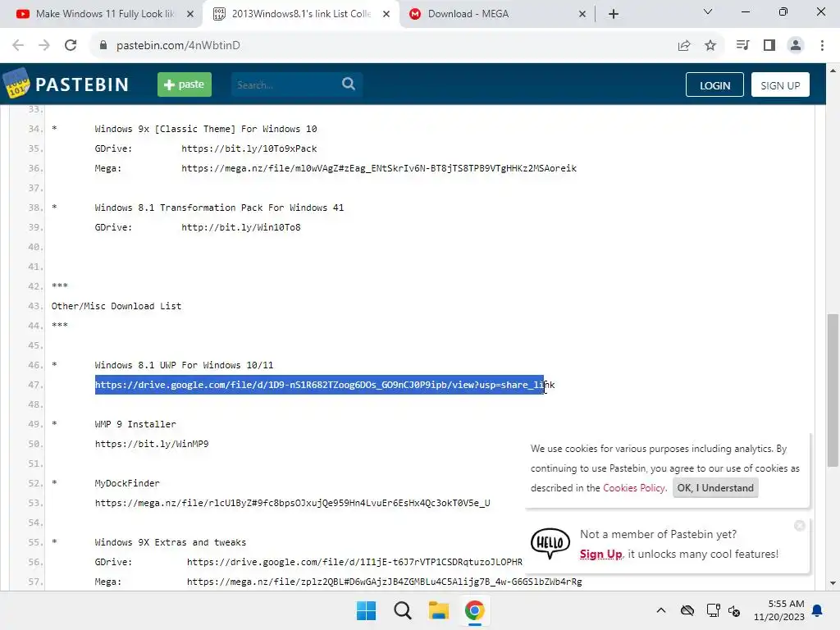840x630 pixels.
Task: Open the Chrome profile avatar
Action: coord(796,46)
